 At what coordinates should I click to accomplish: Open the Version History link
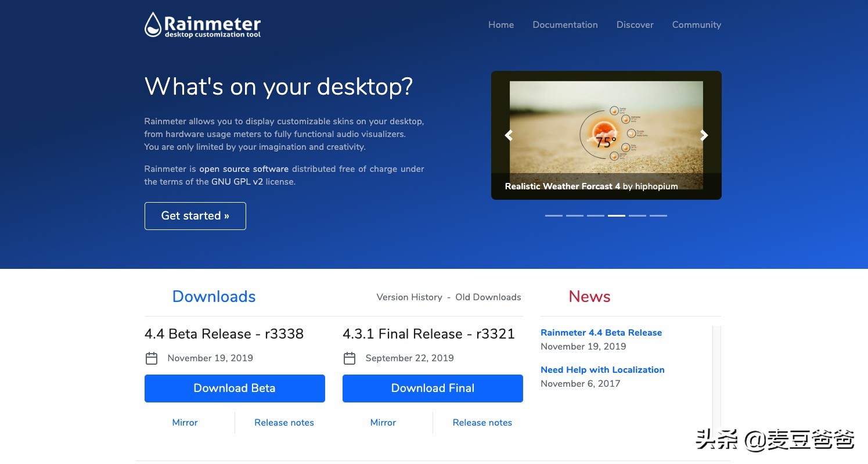[x=409, y=297]
